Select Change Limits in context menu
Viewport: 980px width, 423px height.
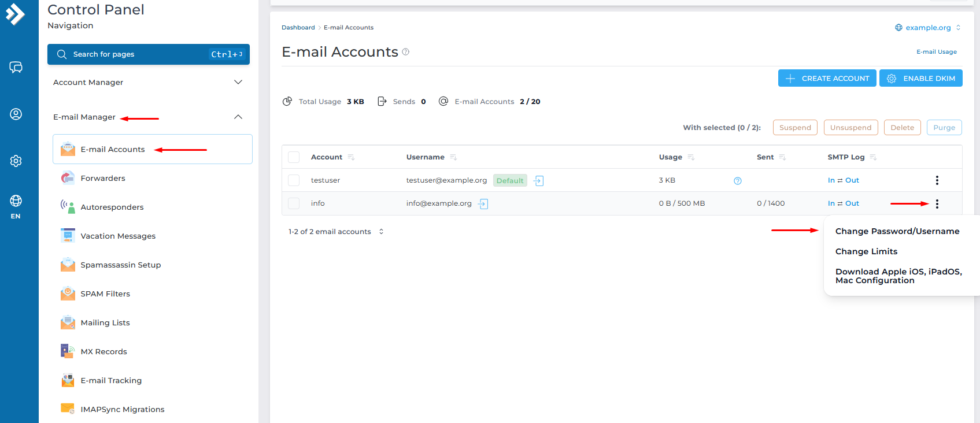click(x=866, y=251)
